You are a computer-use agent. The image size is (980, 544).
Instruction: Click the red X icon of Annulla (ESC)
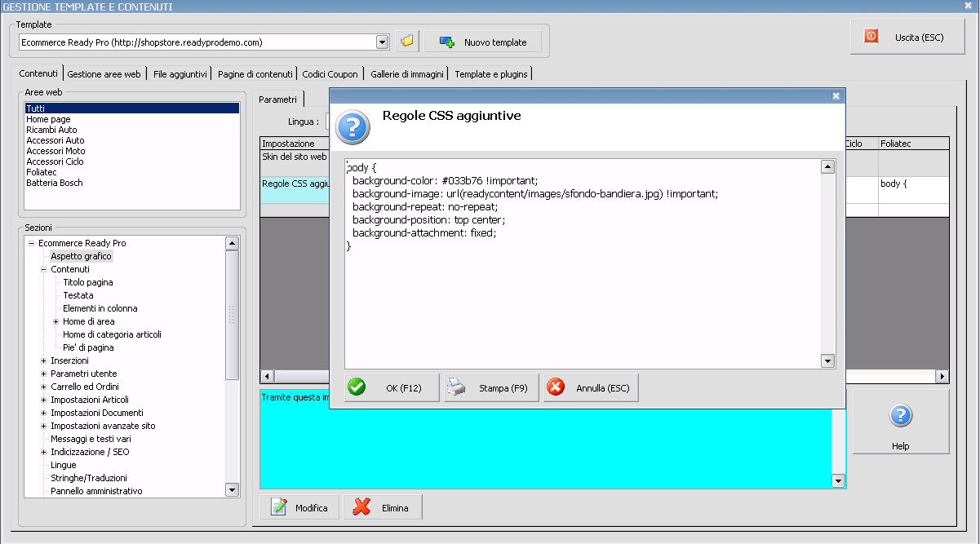coord(556,387)
